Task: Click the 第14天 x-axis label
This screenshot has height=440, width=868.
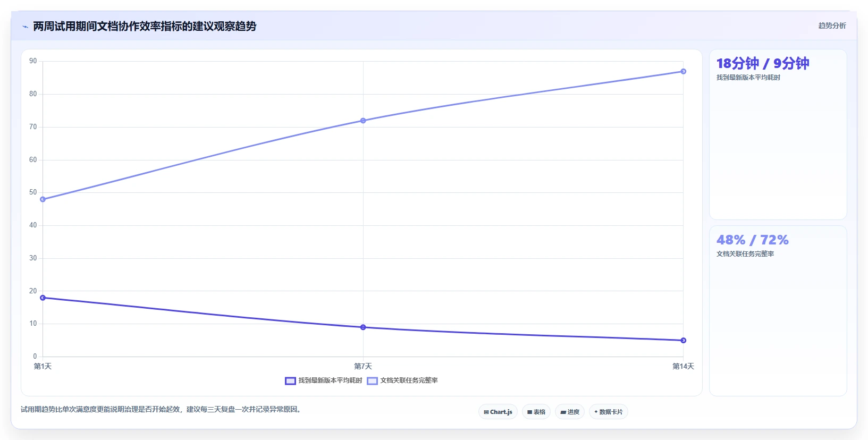Action: pyautogui.click(x=683, y=366)
